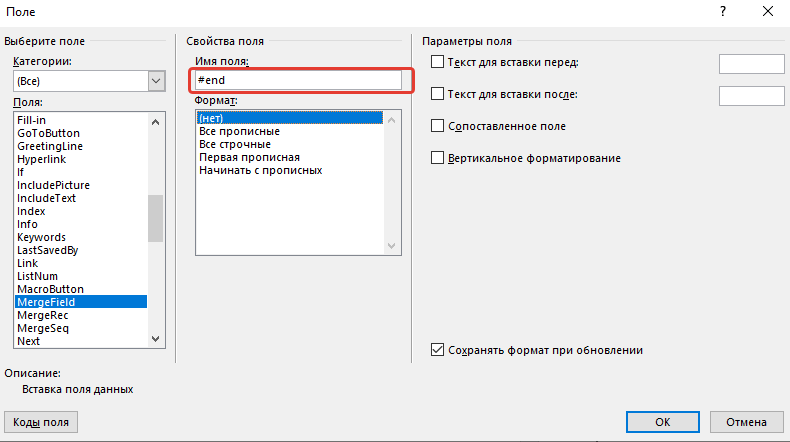Click the Отмена button
The width and height of the screenshot is (790, 442).
point(747,422)
